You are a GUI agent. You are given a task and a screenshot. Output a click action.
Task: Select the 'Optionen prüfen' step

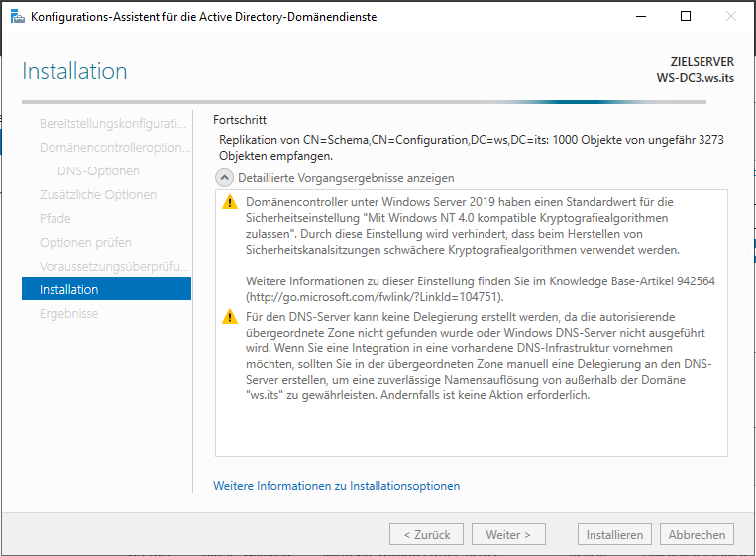tap(85, 242)
